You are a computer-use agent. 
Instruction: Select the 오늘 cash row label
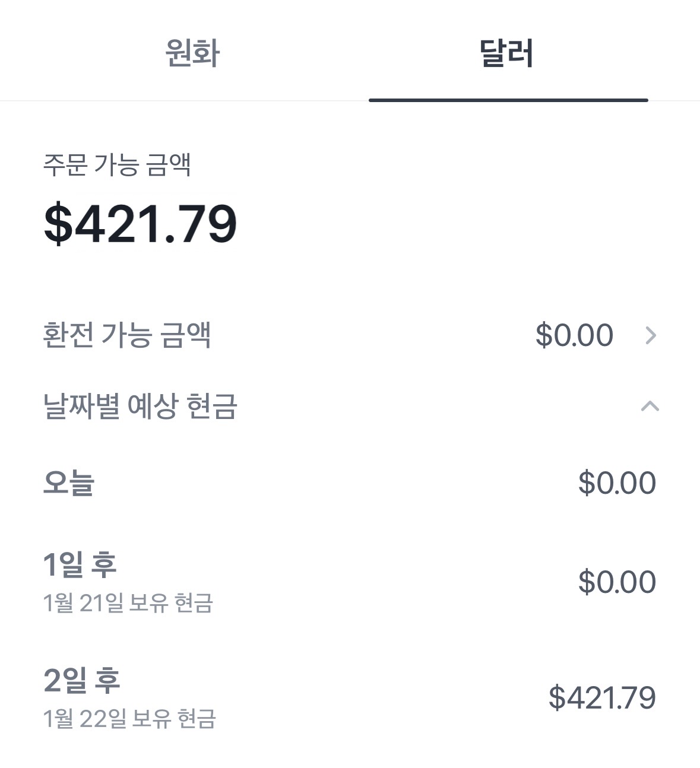(x=69, y=483)
